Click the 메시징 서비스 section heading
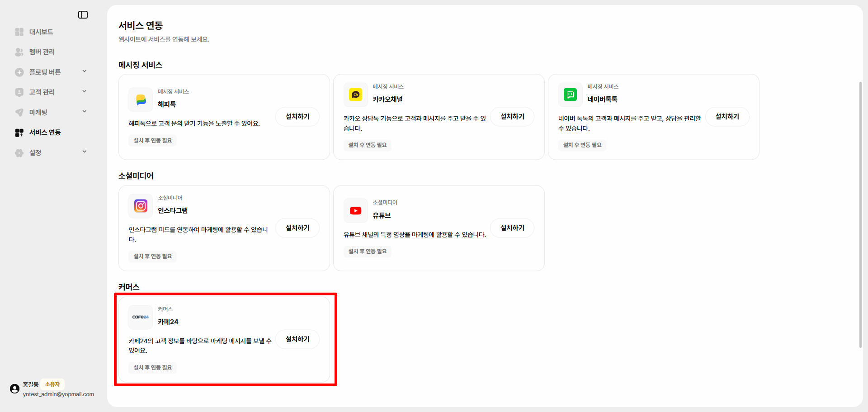Image resolution: width=868 pixels, height=412 pixels. pyautogui.click(x=141, y=65)
